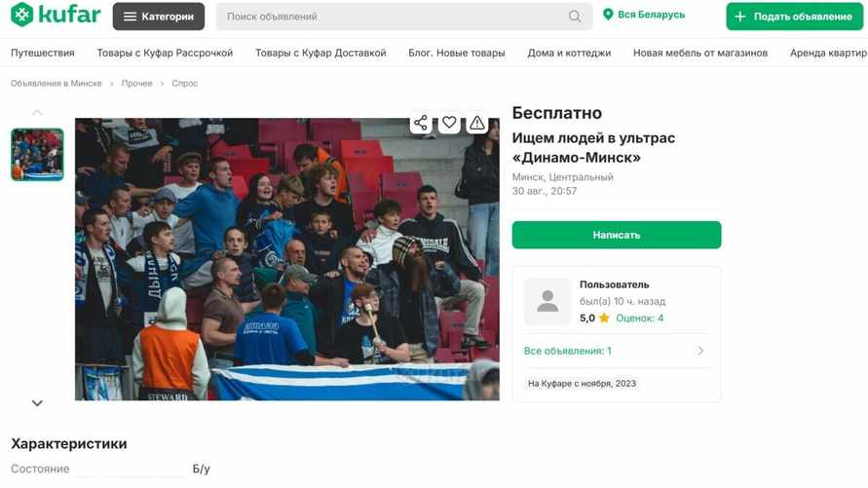The width and height of the screenshot is (868, 488).
Task: Show previous thumbnail with the up chevron
Action: (37, 113)
